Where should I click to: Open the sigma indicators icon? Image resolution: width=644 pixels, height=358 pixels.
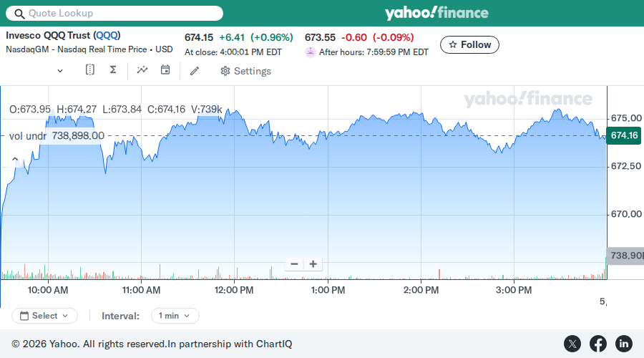[113, 70]
